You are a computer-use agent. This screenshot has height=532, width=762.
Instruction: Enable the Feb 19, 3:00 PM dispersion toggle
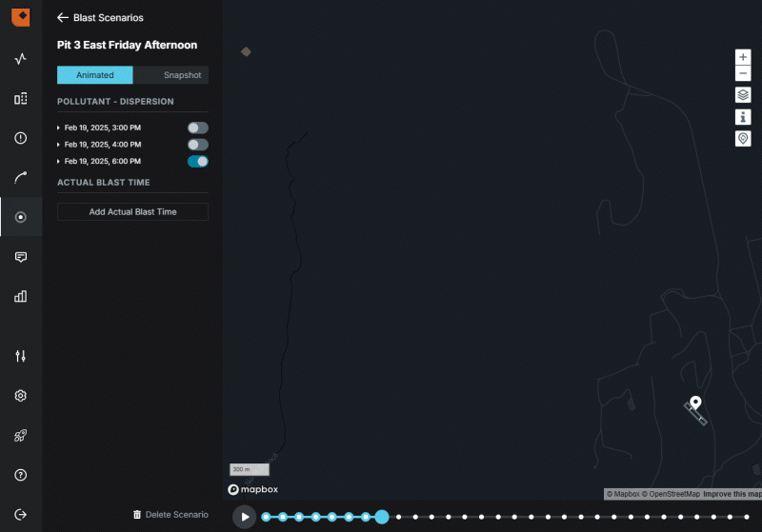[197, 128]
